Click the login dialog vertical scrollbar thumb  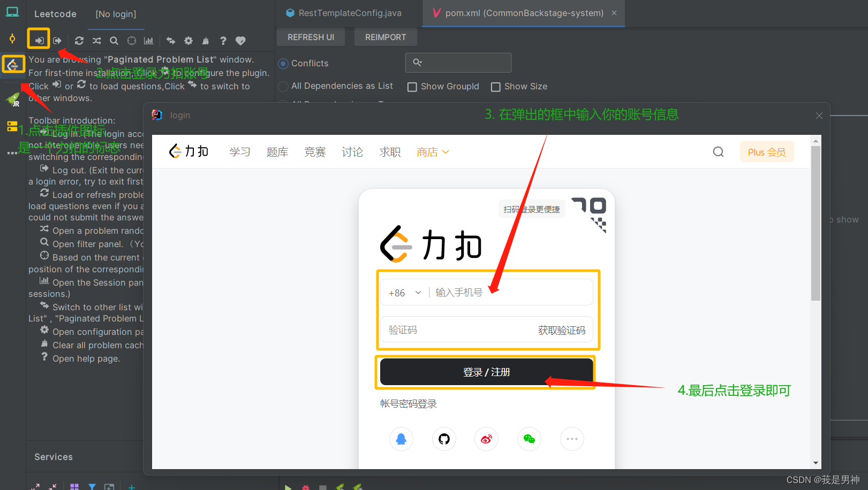click(x=816, y=223)
